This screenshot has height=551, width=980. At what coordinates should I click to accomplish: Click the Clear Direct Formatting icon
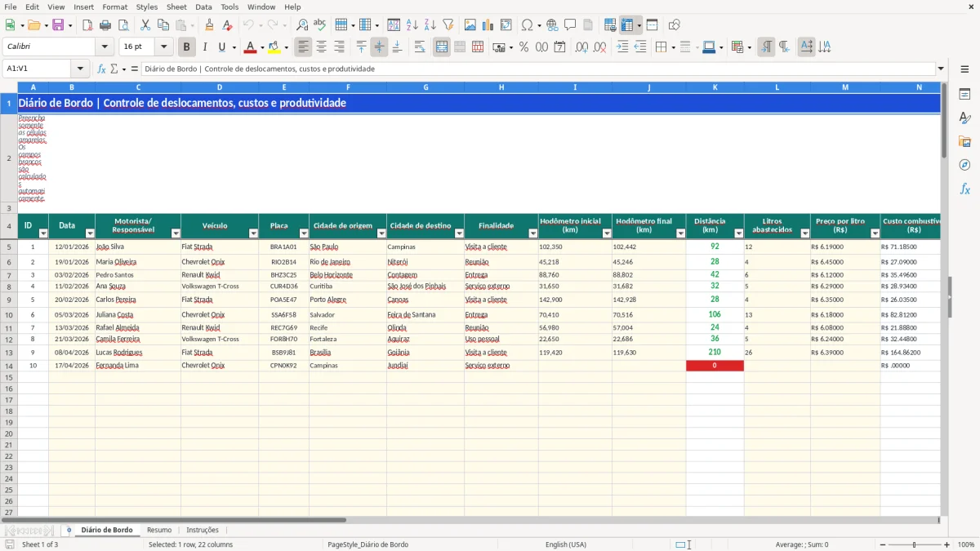[x=227, y=25]
